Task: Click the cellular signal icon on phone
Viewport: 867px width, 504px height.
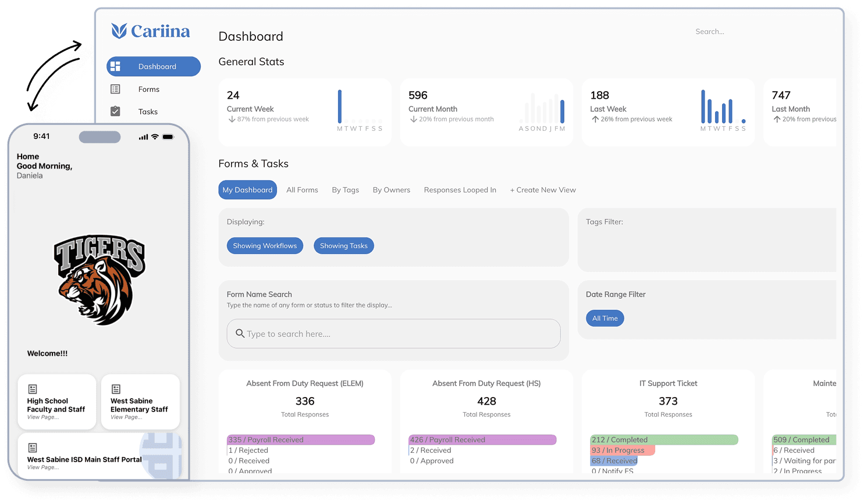Action: (x=143, y=137)
